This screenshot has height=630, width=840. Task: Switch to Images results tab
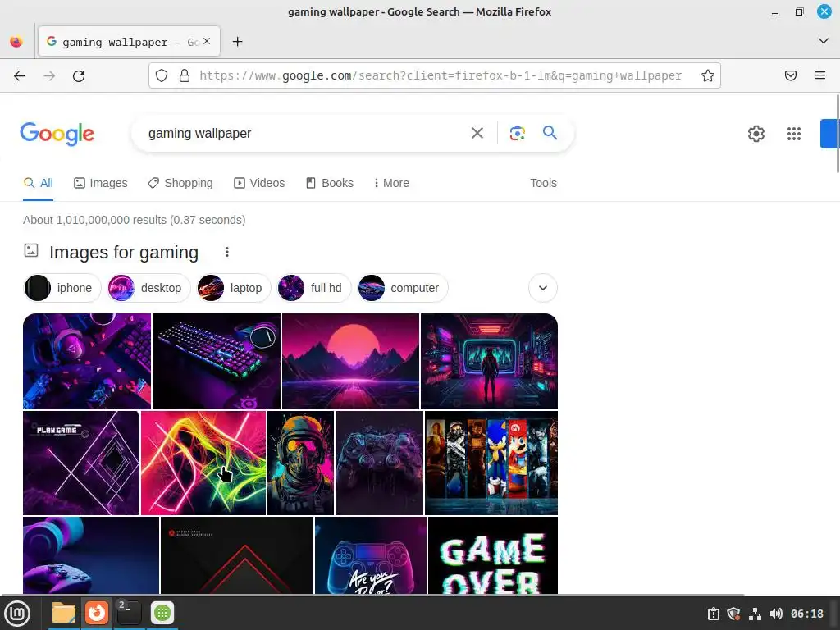[x=101, y=183]
